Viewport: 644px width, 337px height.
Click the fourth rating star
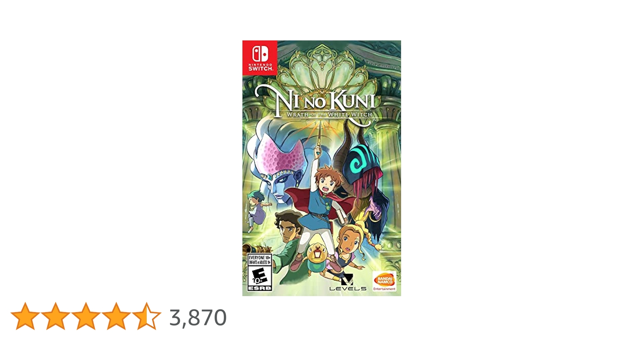click(116, 316)
